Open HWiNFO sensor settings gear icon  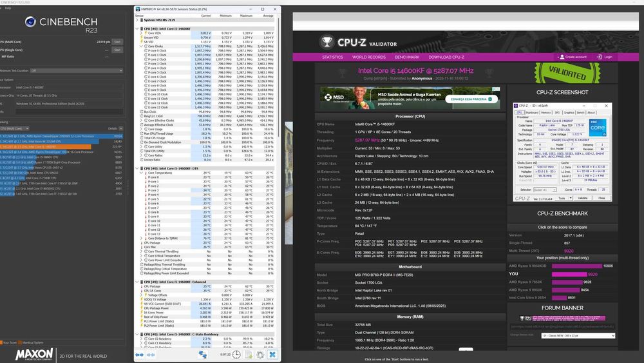pos(260,355)
